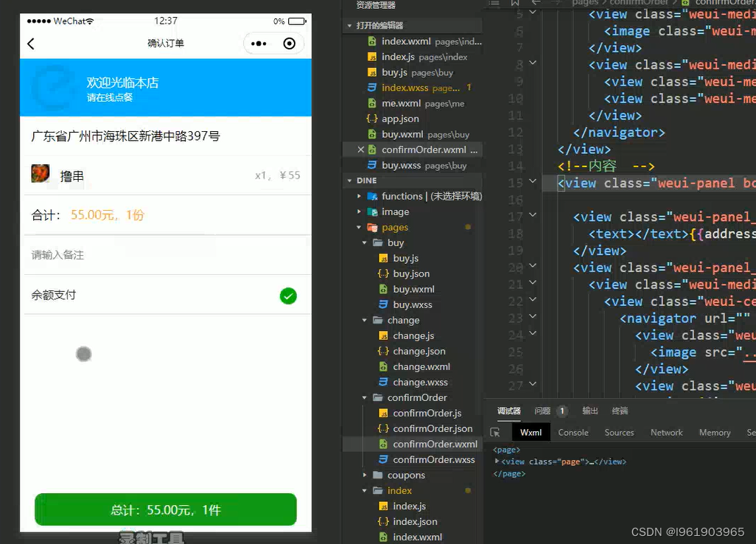Open change.json file
756x544 pixels.
click(x=412, y=351)
